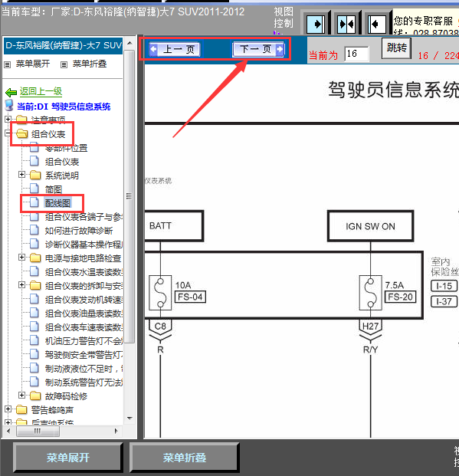
Task: Expand the 警告蜂鸣声 folder
Action: [x=8, y=409]
